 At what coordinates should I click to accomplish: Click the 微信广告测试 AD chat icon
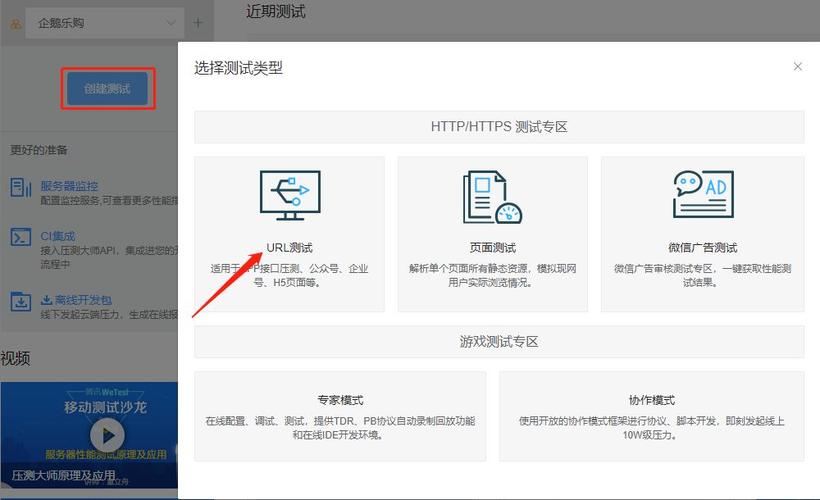coord(703,194)
